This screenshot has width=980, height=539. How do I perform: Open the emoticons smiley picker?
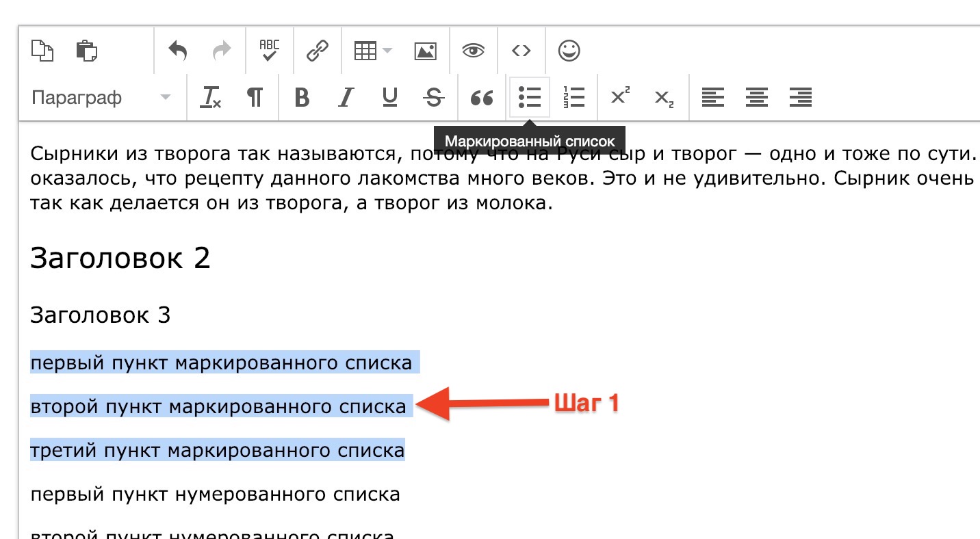click(x=569, y=51)
